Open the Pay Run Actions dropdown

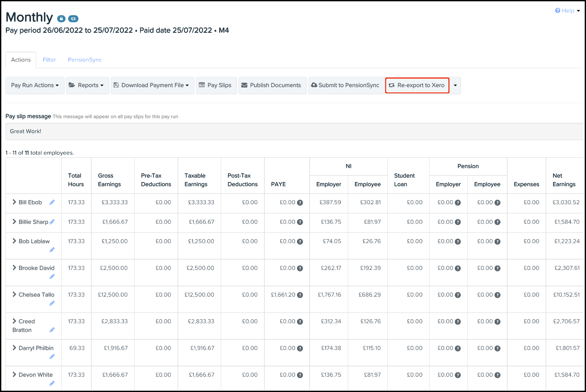pos(35,85)
